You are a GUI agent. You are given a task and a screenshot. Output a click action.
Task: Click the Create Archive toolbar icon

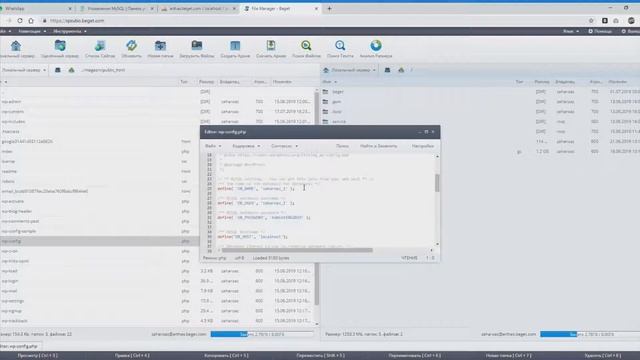coord(235,46)
